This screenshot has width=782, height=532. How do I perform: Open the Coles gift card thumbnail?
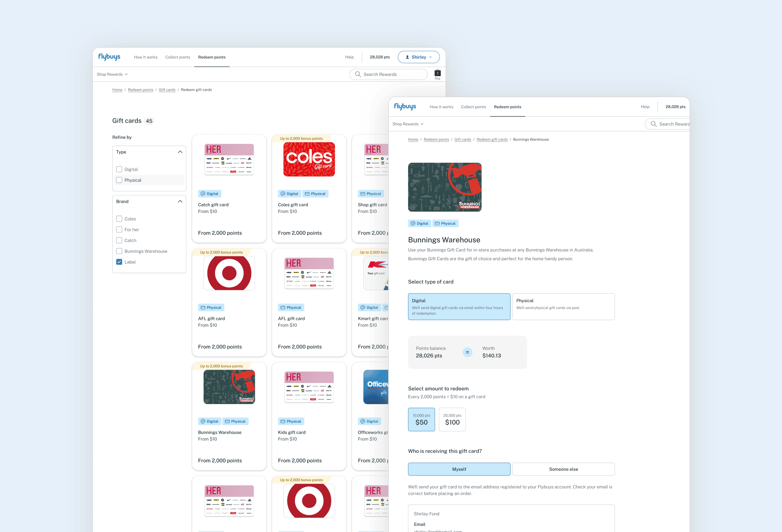[x=309, y=159]
